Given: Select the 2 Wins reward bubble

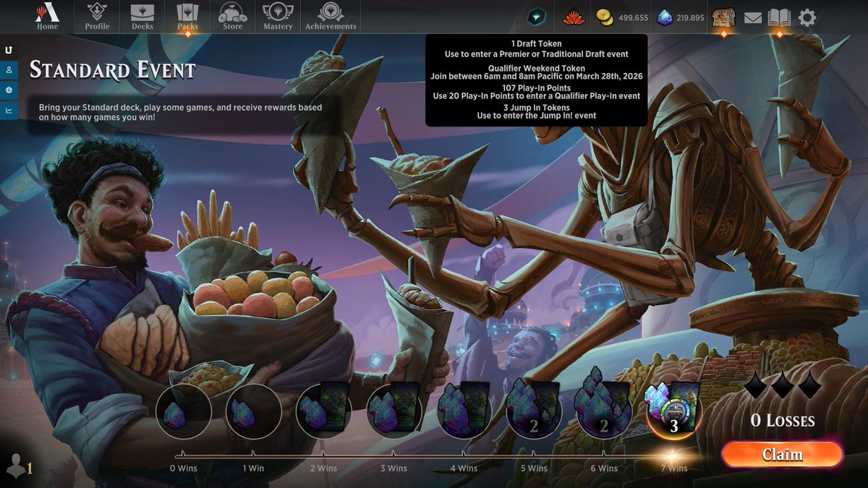Looking at the screenshot, I should coord(323,411).
